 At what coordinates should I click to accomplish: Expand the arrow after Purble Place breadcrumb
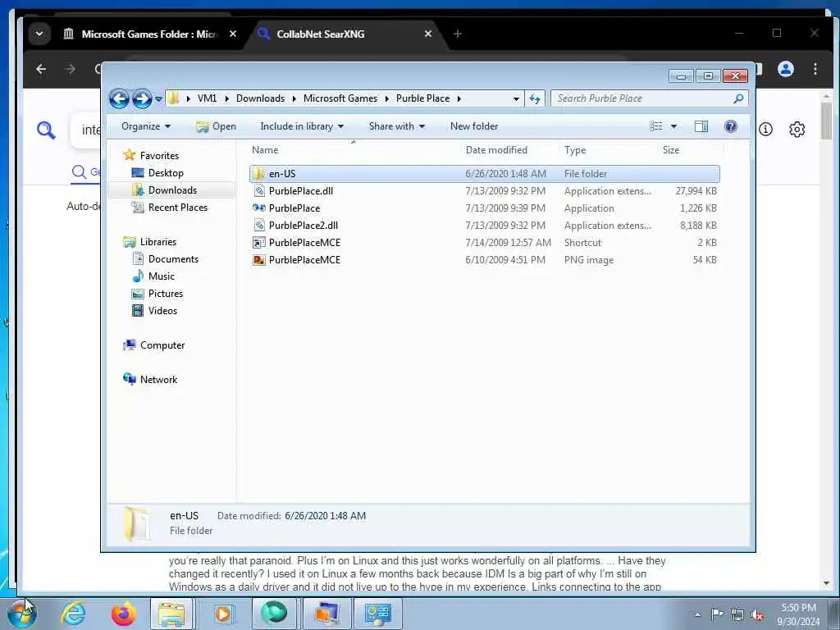[x=459, y=98]
